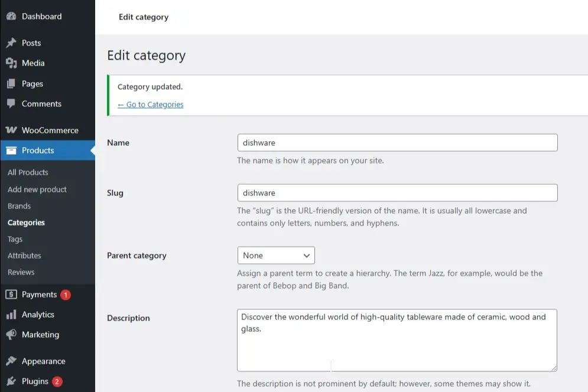Click inside the Name input field
The width and height of the screenshot is (588, 392).
pyautogui.click(x=397, y=142)
